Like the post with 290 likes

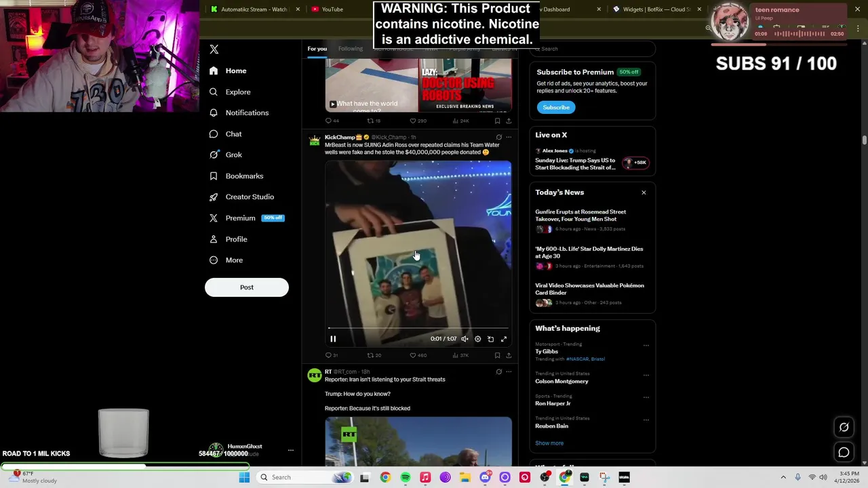coord(418,121)
